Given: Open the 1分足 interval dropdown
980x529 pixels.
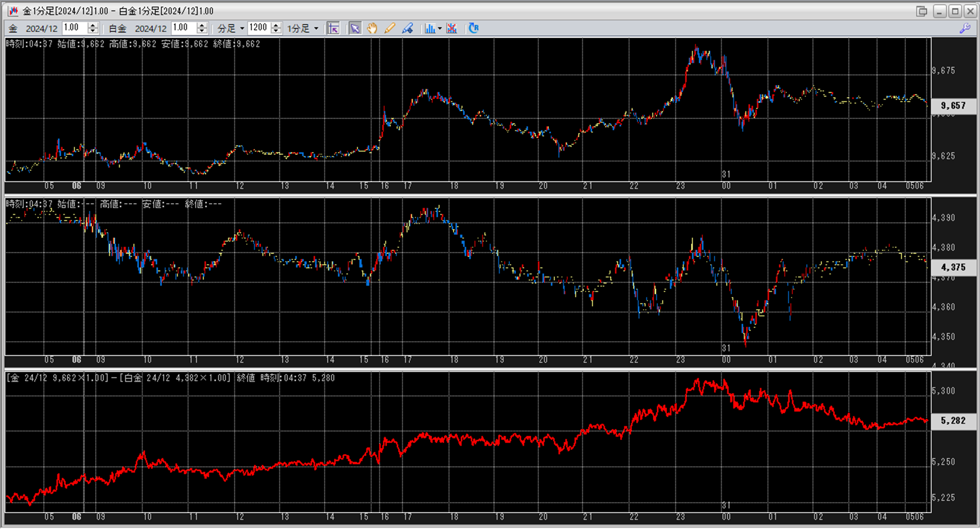Looking at the screenshot, I should (316, 28).
